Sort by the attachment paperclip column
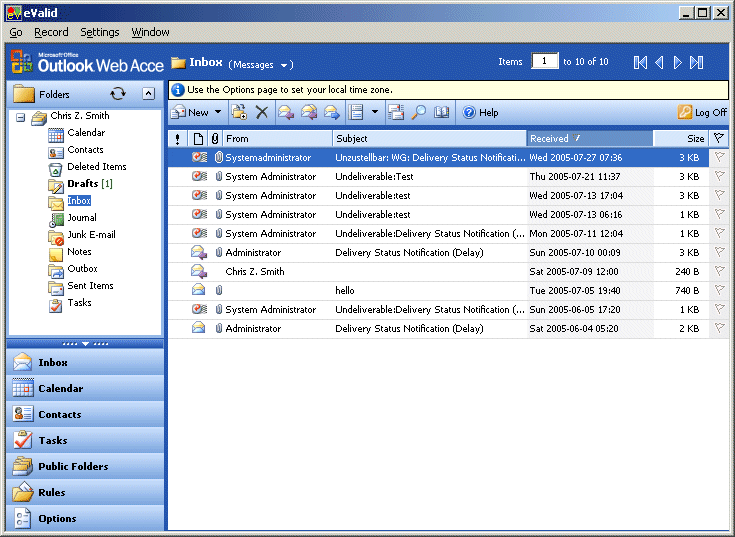This screenshot has height=537, width=735. 215,139
